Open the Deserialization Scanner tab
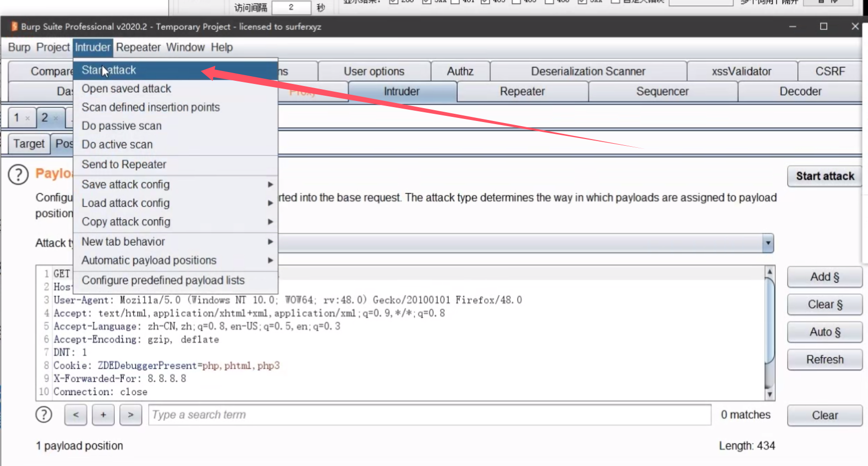Viewport: 868px width, 466px height. 588,71
